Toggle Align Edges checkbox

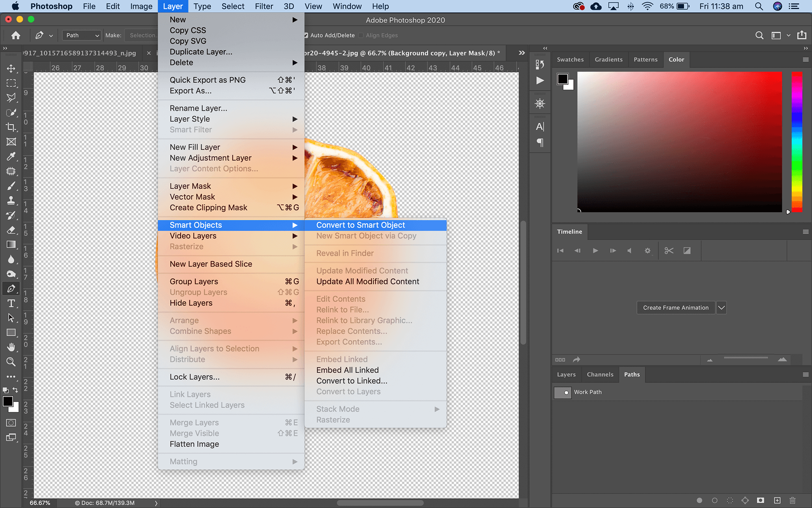click(x=361, y=35)
